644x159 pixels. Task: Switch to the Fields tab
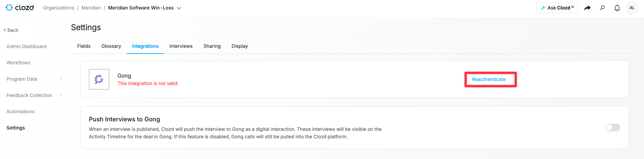pos(84,46)
